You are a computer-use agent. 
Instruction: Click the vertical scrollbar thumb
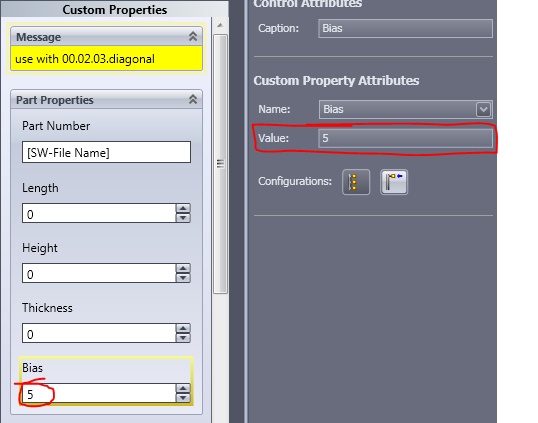[220, 164]
